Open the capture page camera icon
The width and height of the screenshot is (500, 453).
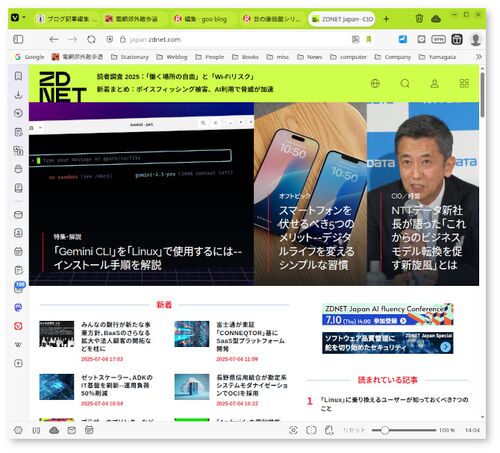(x=293, y=430)
